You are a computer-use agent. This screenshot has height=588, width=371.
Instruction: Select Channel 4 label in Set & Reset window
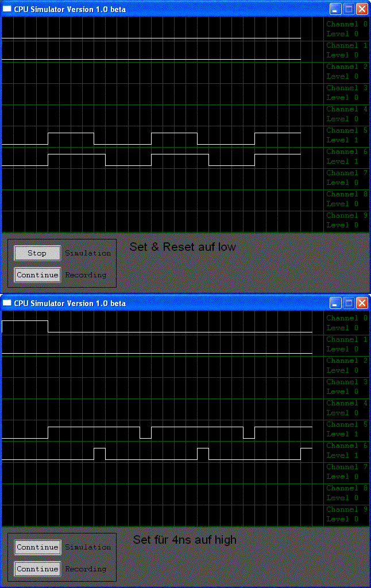[347, 109]
